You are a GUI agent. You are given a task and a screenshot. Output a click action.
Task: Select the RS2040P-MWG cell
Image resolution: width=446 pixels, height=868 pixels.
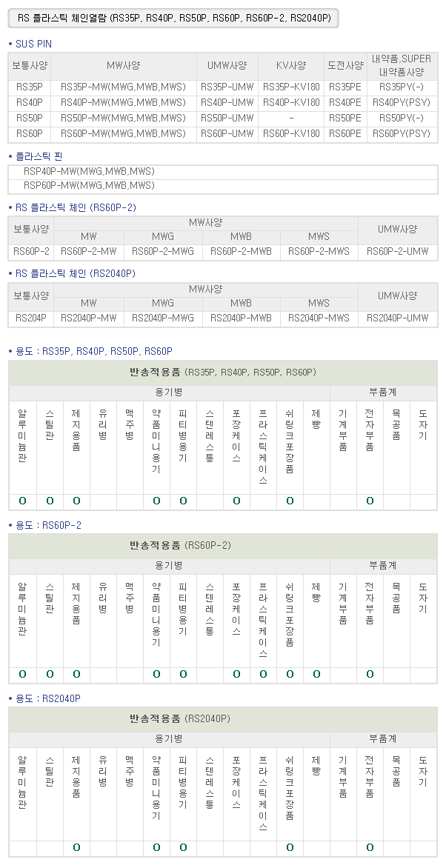pyautogui.click(x=163, y=318)
